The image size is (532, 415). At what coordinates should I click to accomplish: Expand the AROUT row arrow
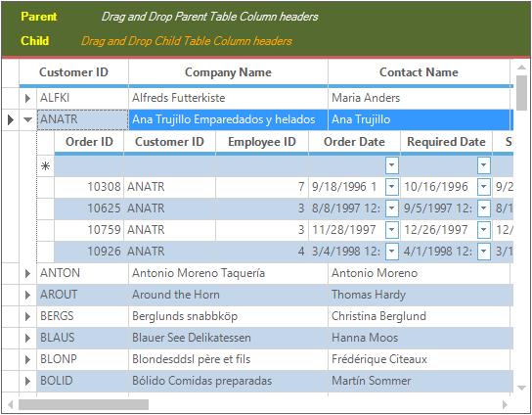(27, 295)
